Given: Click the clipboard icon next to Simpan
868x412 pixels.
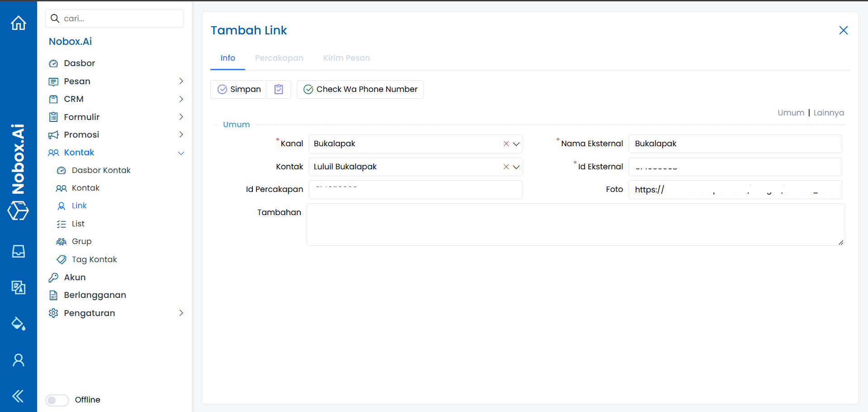Looking at the screenshot, I should [279, 89].
